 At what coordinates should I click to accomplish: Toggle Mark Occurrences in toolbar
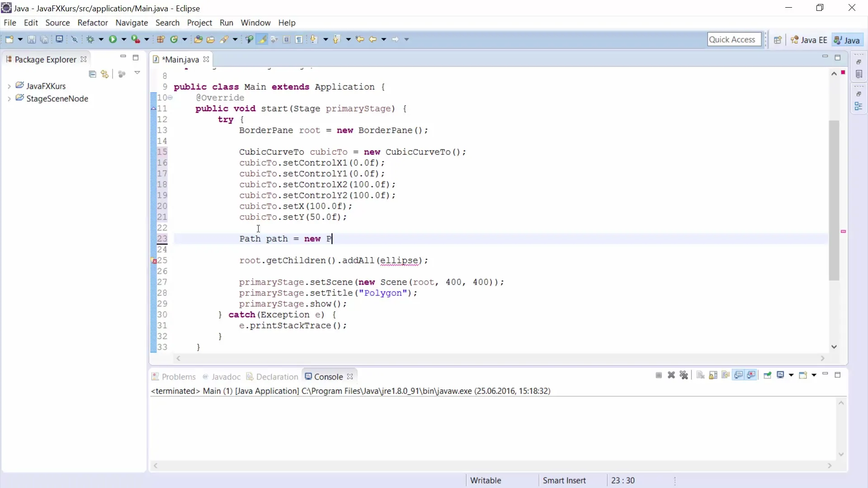click(x=262, y=39)
